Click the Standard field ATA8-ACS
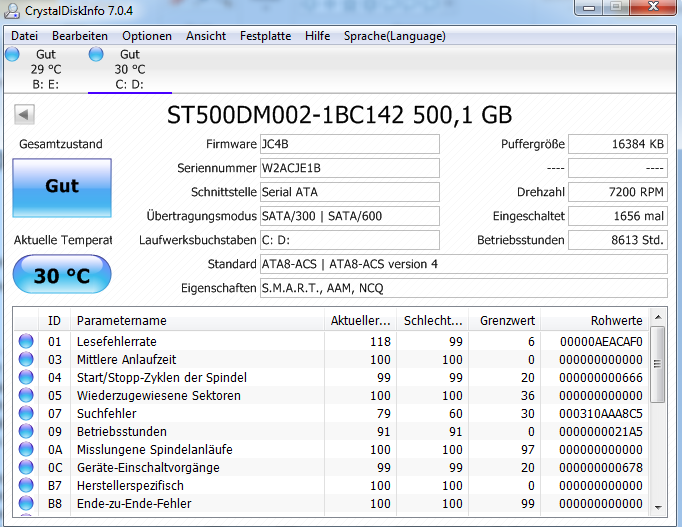 coord(464,264)
